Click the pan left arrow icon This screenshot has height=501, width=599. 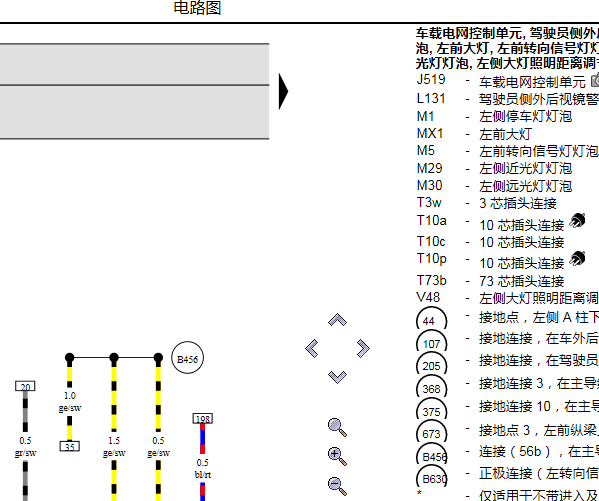[x=312, y=348]
